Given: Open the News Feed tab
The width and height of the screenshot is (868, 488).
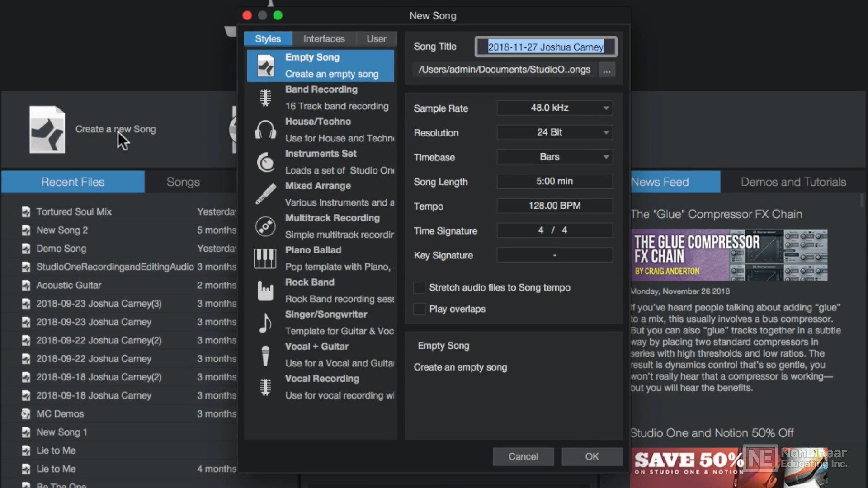Looking at the screenshot, I should pos(675,182).
